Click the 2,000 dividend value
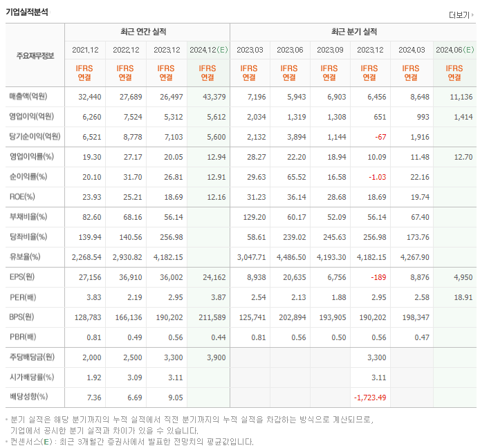480x448 pixels. 92,357
